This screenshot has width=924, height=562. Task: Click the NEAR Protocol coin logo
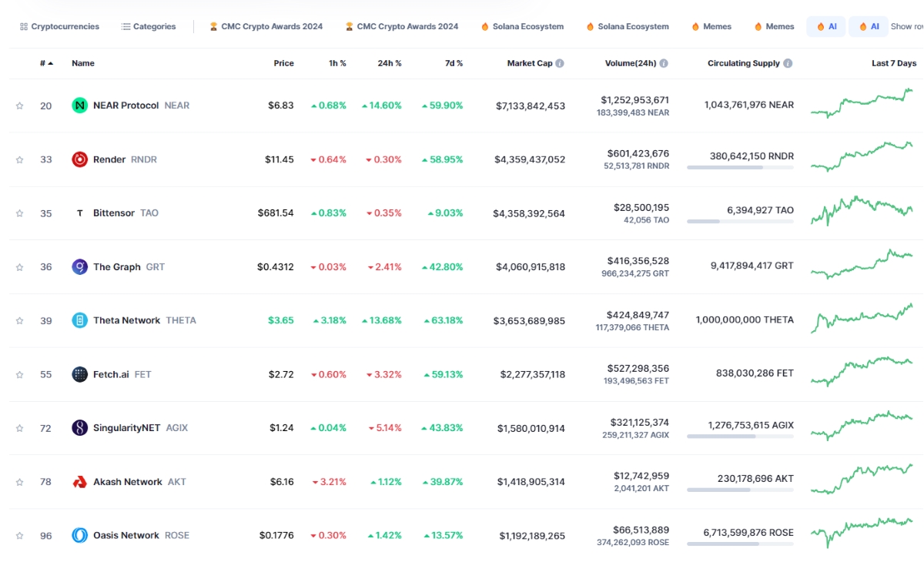point(79,105)
